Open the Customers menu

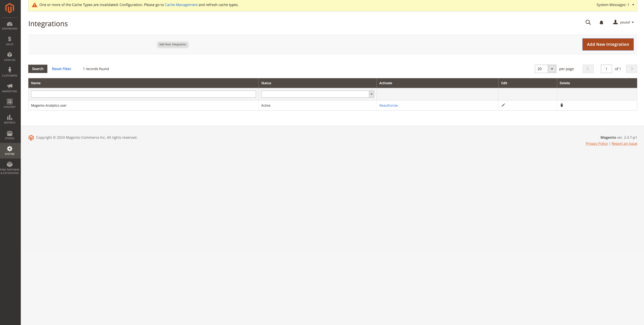10,72
